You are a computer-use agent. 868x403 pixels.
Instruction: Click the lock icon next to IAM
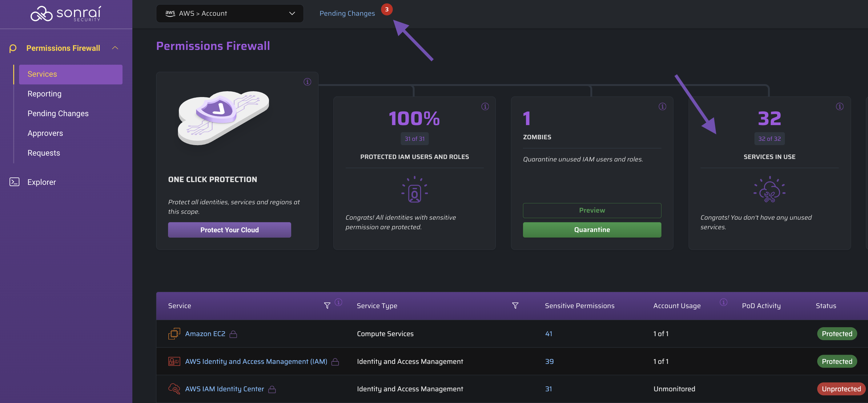point(335,361)
